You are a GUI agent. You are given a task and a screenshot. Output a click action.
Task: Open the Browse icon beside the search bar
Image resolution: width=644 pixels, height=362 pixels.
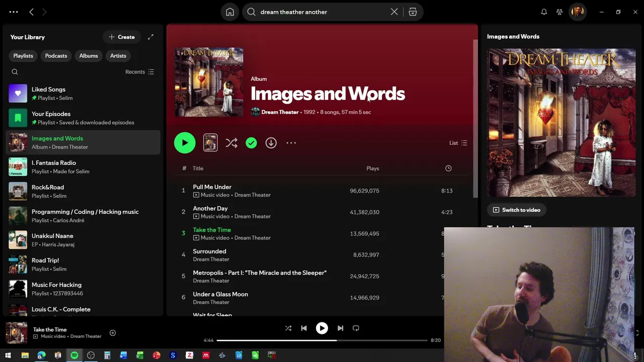click(x=413, y=12)
